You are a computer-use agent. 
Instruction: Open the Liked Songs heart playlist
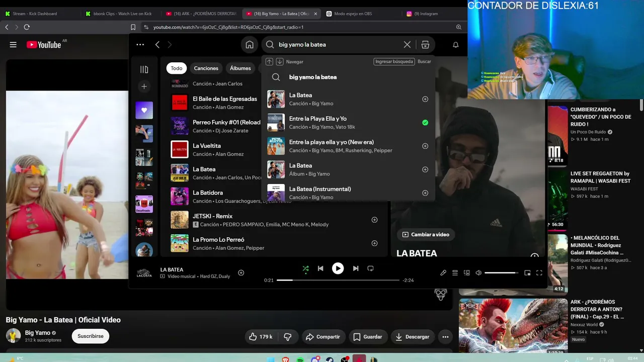pyautogui.click(x=144, y=110)
